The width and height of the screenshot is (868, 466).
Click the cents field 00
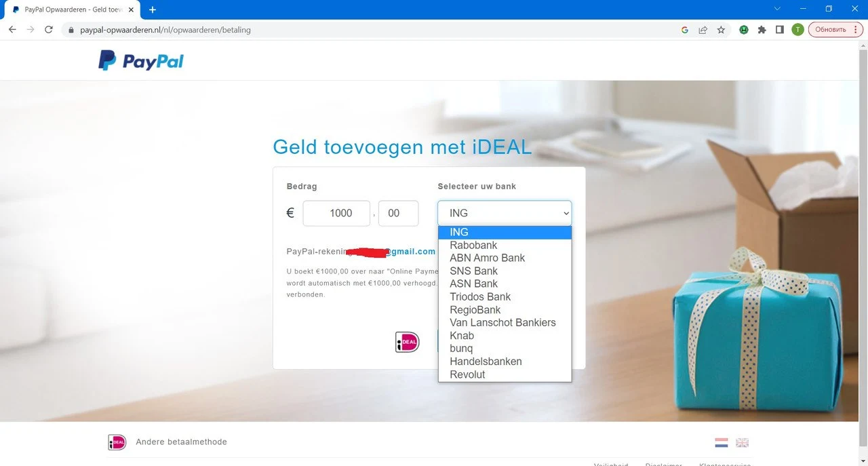399,213
